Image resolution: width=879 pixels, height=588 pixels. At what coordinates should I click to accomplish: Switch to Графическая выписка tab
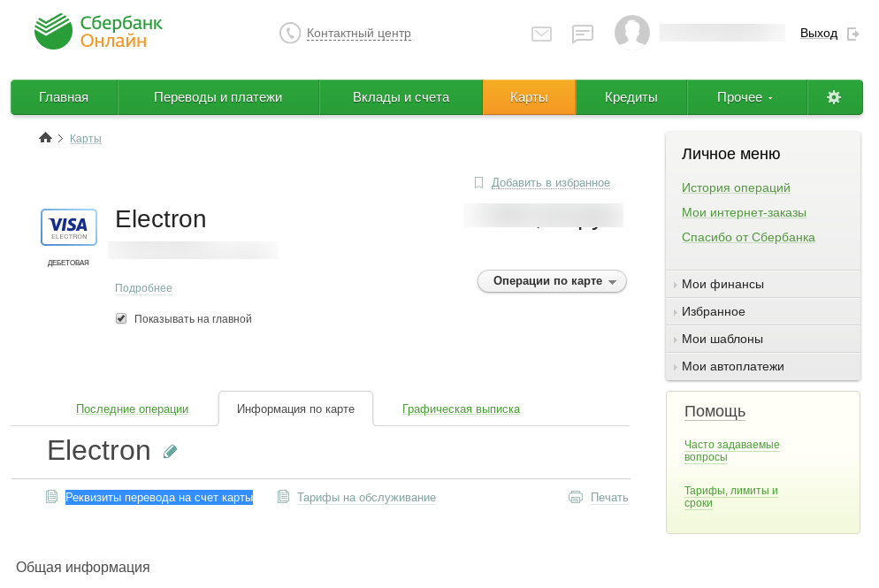coord(461,409)
